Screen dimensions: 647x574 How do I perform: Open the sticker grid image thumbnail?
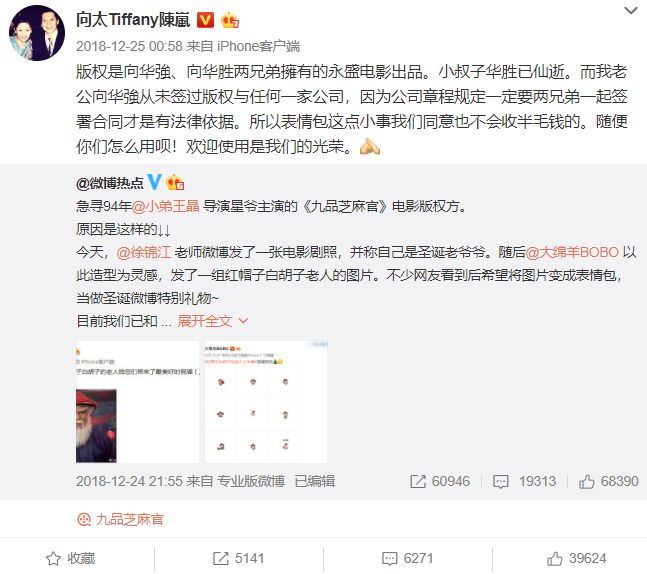[x=266, y=402]
